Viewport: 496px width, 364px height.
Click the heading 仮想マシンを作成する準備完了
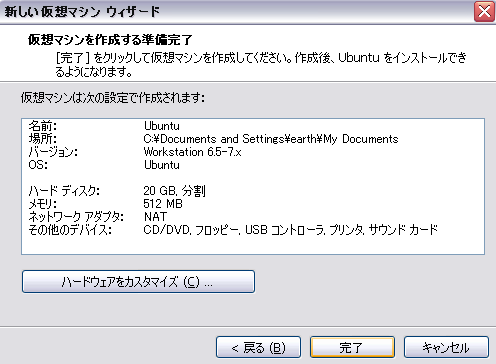110,40
